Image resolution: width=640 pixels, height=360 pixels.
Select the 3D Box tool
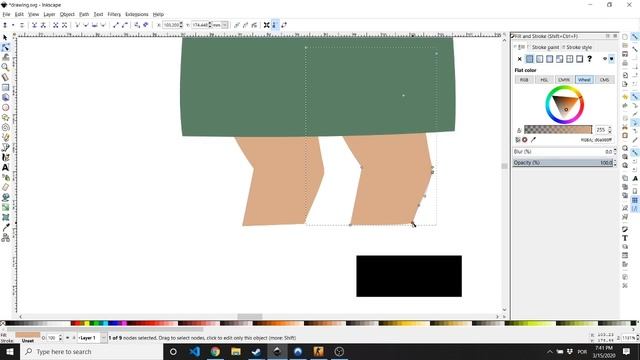click(5, 98)
